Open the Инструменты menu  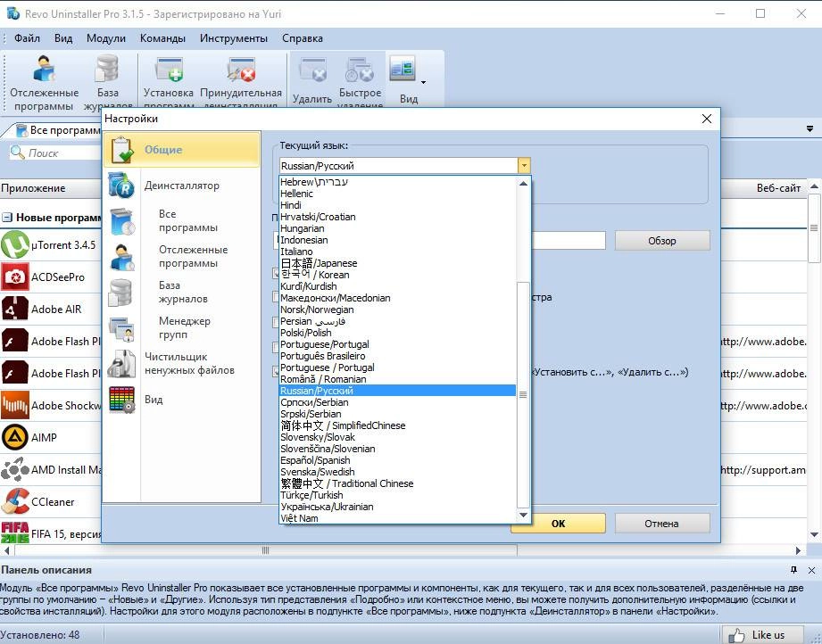(234, 38)
